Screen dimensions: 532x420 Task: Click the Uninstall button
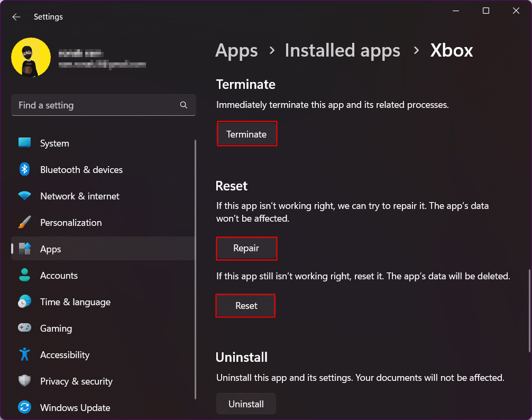(246, 404)
